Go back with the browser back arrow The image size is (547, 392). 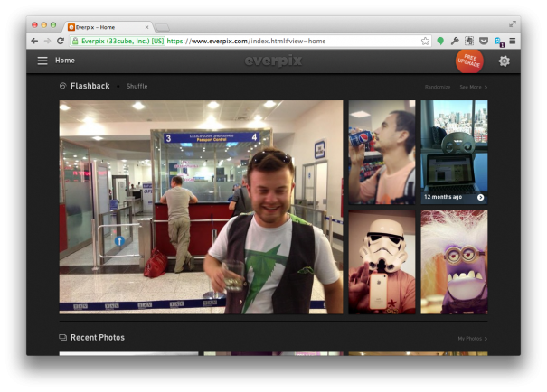click(x=34, y=42)
